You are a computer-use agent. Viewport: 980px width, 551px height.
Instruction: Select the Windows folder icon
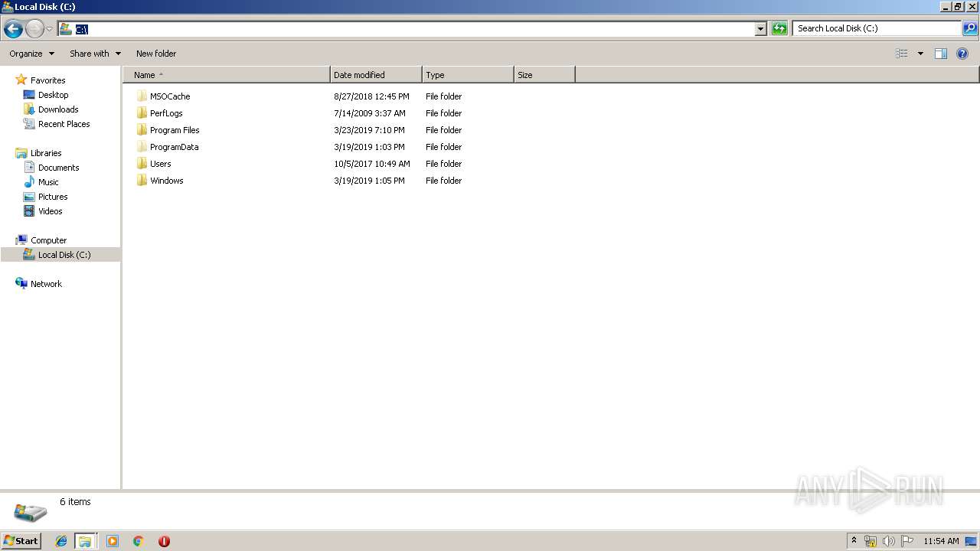coord(142,181)
